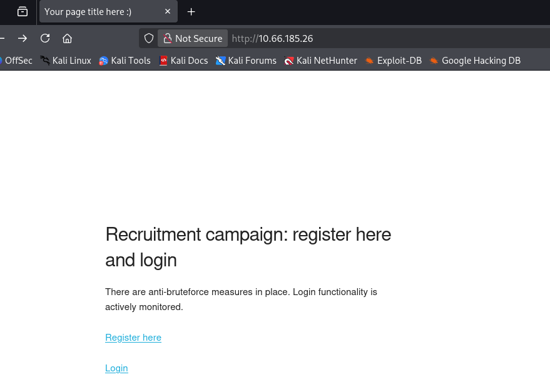The height and width of the screenshot is (392, 550).
Task: Open the OffSec bookmark
Action: pyautogui.click(x=16, y=61)
